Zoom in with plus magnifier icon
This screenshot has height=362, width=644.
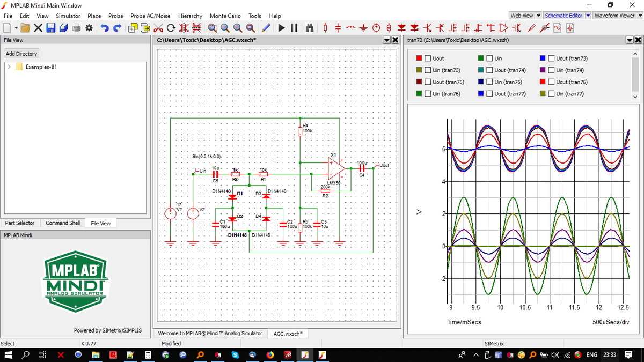[238, 28]
